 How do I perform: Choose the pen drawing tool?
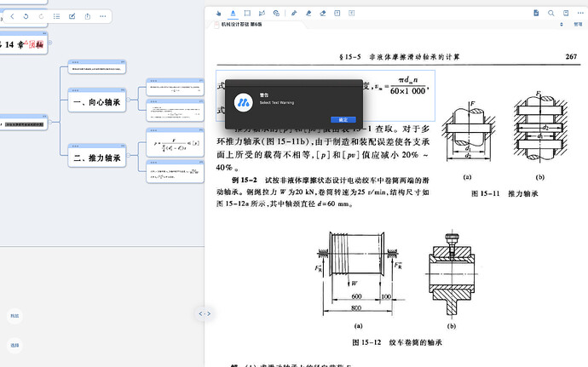[294, 13]
